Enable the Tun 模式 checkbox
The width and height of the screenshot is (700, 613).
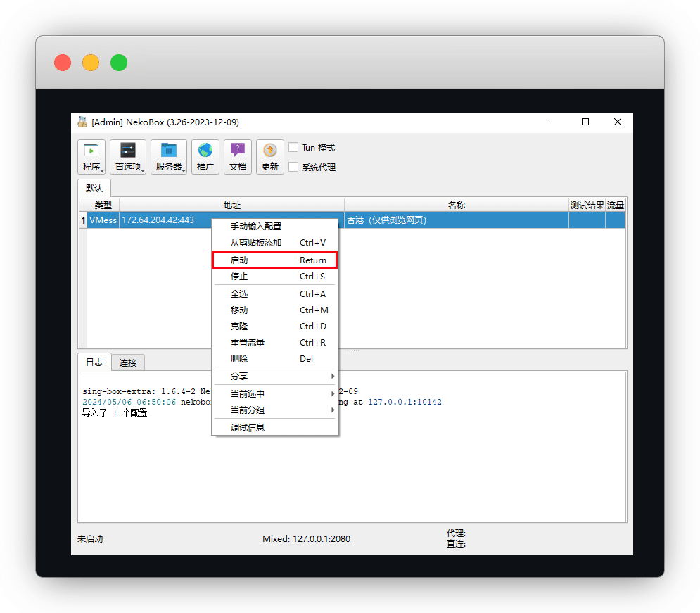click(x=293, y=148)
